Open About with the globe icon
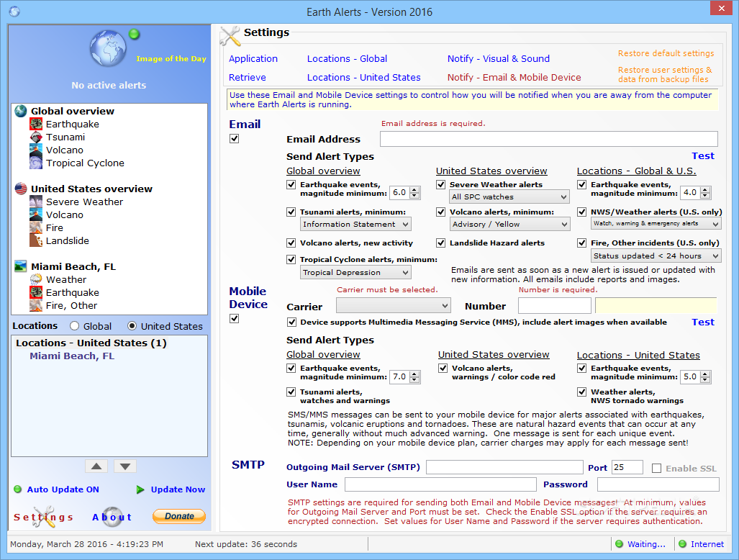The height and width of the screenshot is (560, 739). pos(112,517)
